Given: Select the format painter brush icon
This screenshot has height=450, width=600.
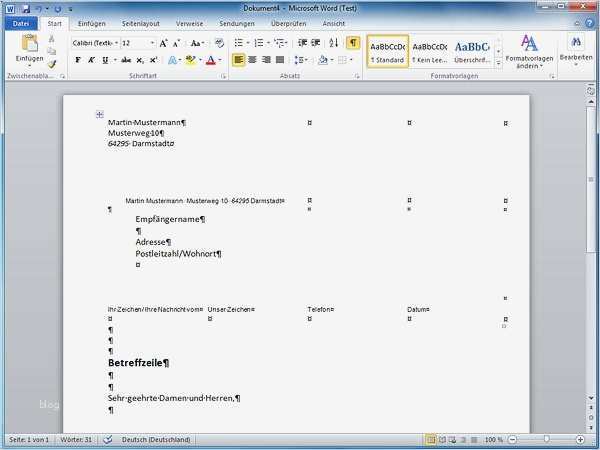Looking at the screenshot, I should point(52,64).
